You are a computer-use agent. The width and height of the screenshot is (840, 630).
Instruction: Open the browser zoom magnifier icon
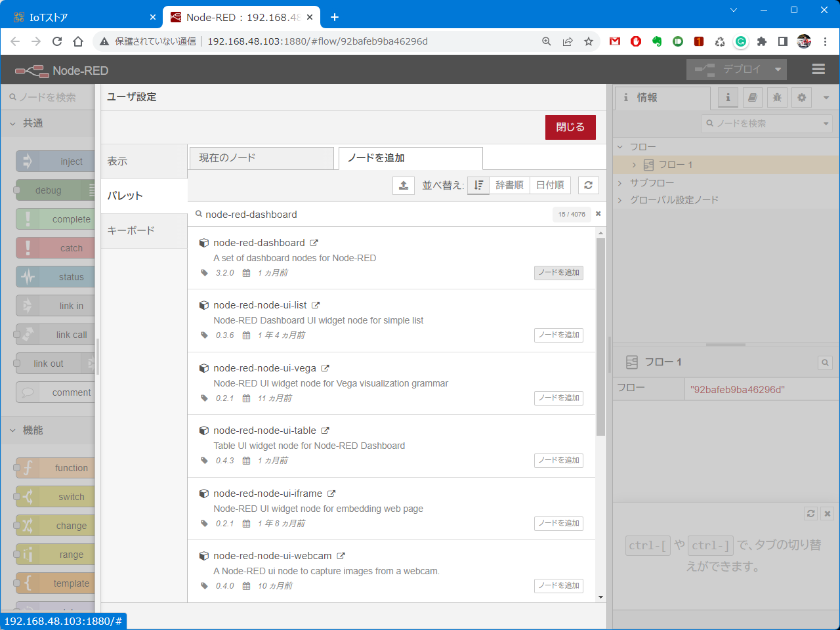click(x=547, y=41)
